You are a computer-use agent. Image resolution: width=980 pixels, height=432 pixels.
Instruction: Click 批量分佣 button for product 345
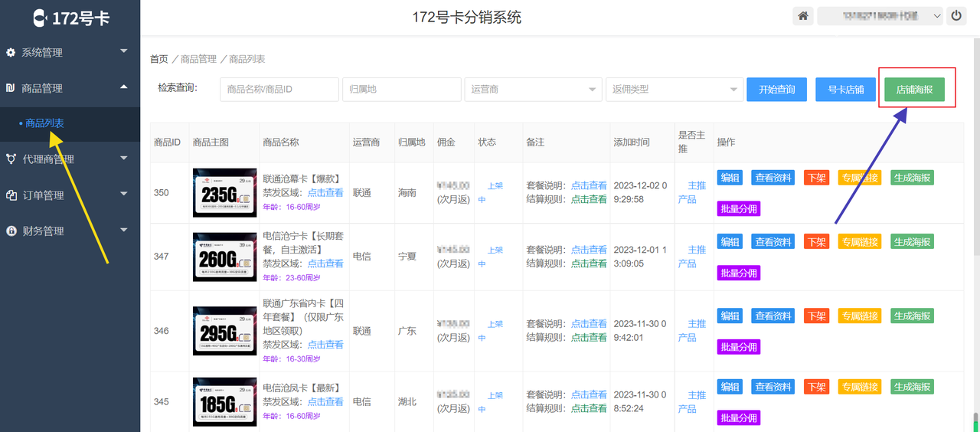[739, 417]
